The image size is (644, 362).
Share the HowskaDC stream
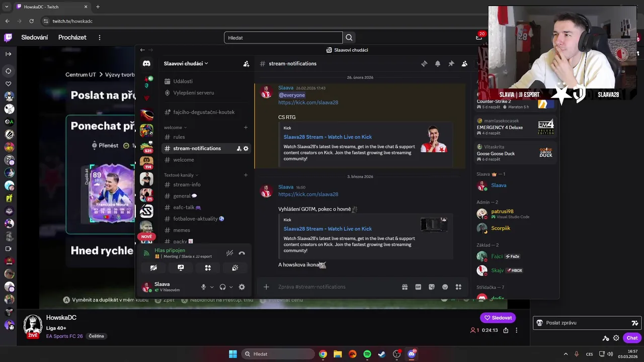click(x=506, y=330)
